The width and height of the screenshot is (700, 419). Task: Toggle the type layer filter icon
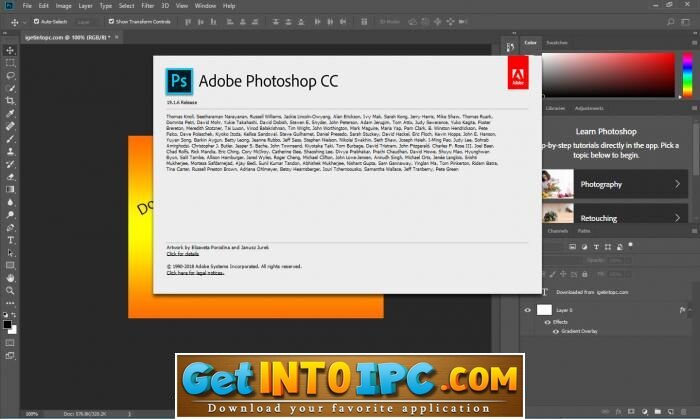tap(596, 247)
